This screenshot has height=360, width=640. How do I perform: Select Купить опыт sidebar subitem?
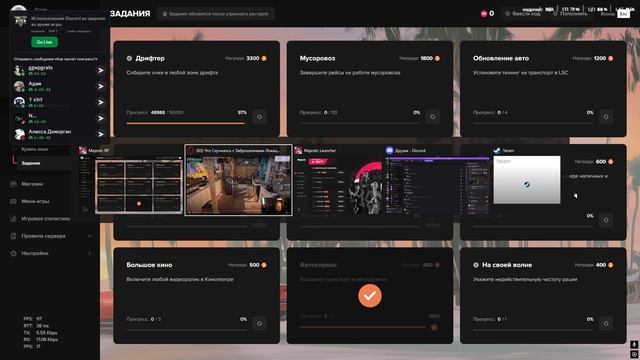coord(35,149)
